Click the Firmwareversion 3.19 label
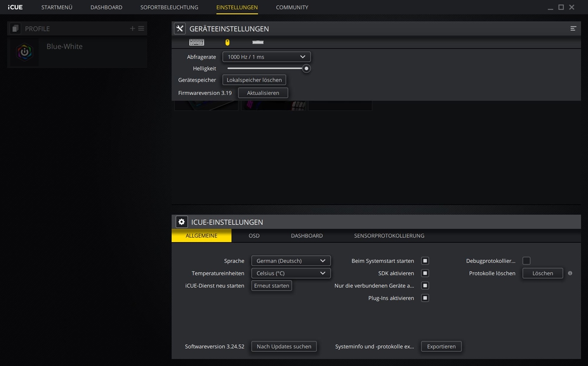 pyautogui.click(x=205, y=93)
